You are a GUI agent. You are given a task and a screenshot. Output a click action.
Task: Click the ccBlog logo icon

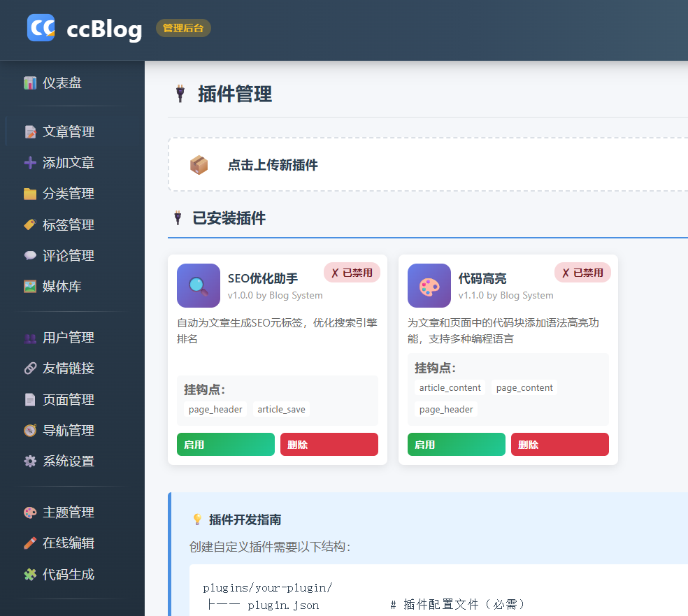tap(41, 28)
